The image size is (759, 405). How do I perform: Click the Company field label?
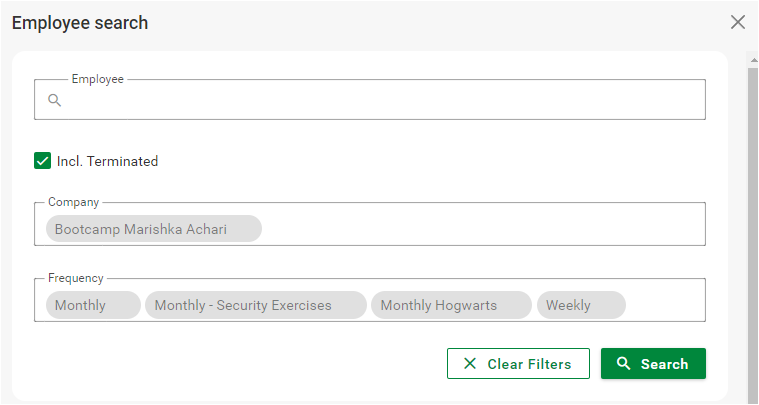pos(74,202)
